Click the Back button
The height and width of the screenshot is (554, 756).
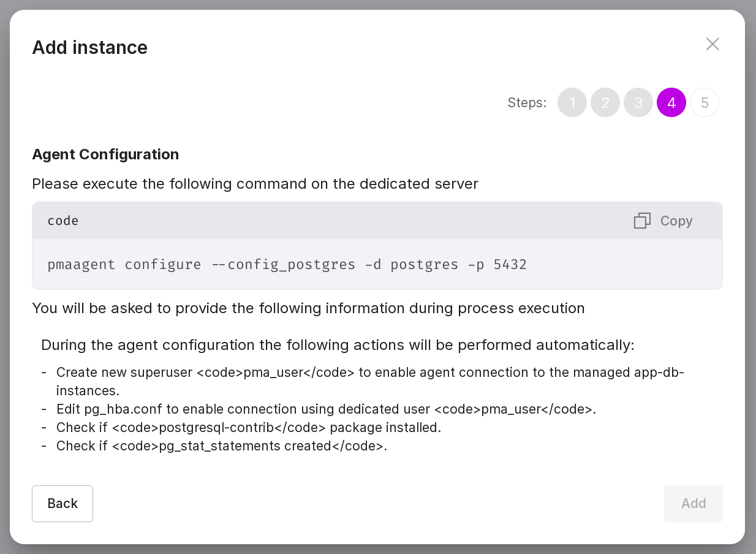point(62,503)
